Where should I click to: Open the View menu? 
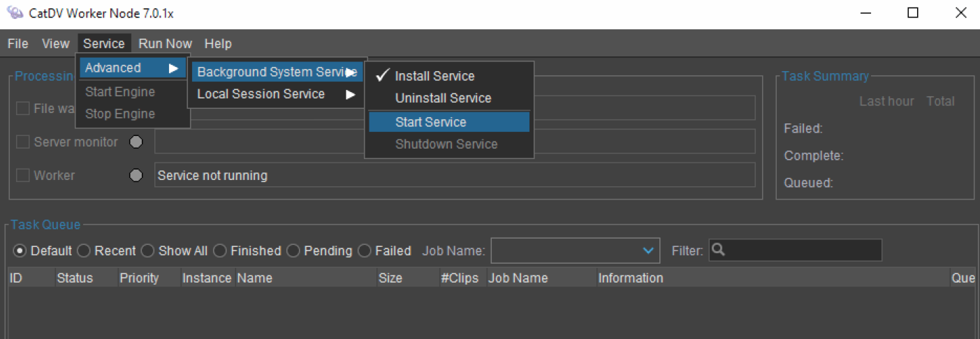coord(55,43)
